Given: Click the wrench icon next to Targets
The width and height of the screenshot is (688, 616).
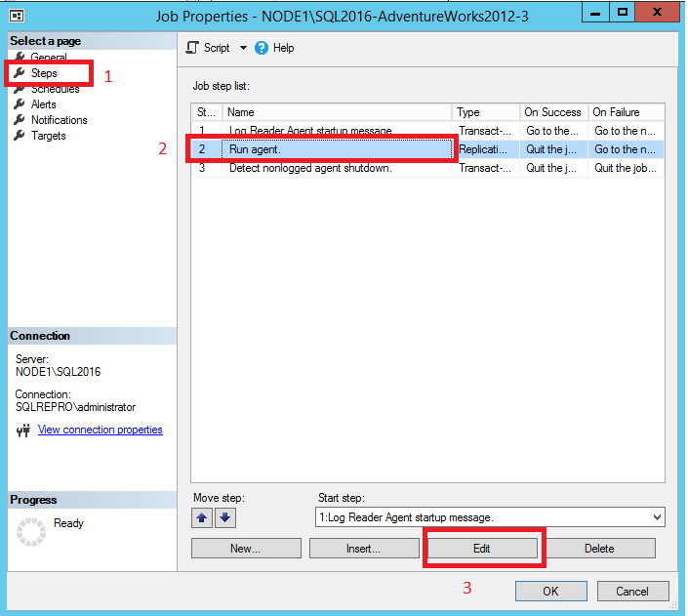Looking at the screenshot, I should (x=19, y=136).
